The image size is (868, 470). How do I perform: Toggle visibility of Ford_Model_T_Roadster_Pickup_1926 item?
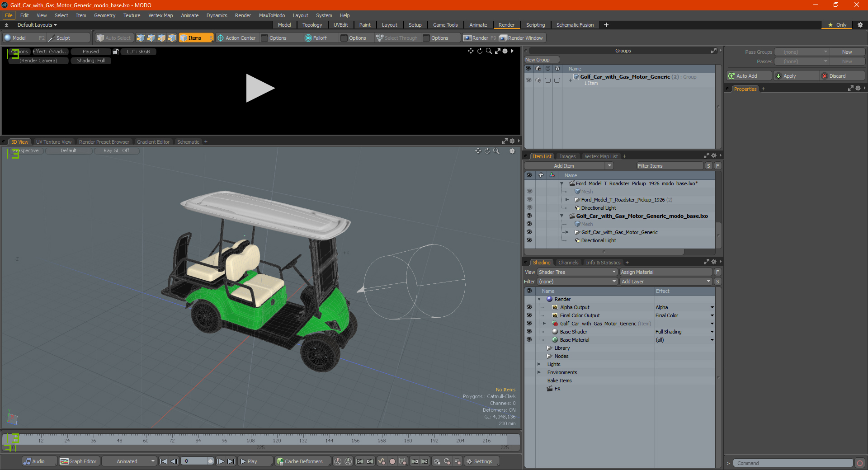click(x=529, y=200)
